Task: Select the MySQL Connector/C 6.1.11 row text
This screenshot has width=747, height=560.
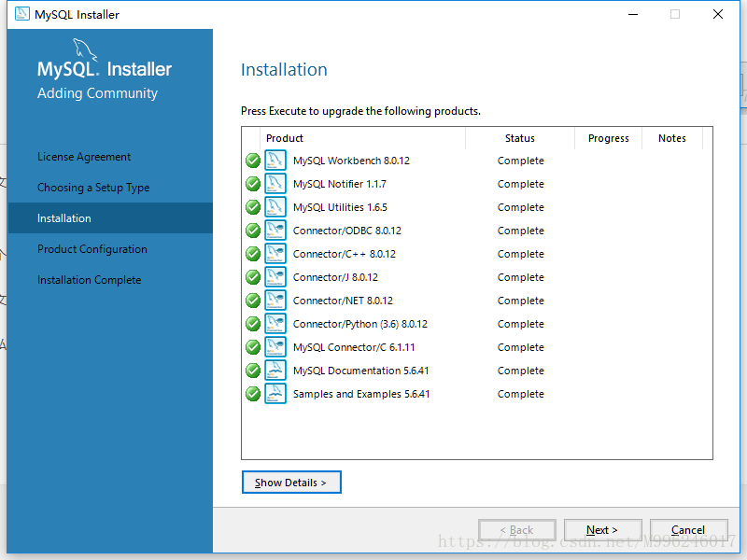Action: coord(354,347)
